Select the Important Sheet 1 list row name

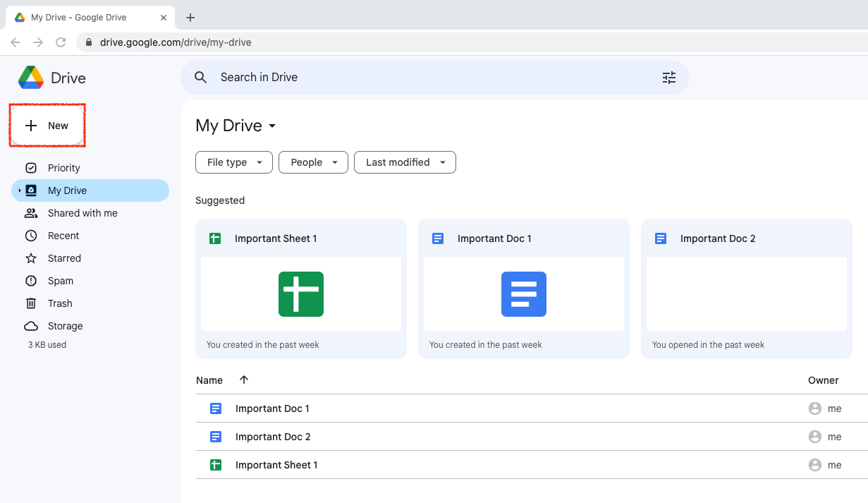276,465
